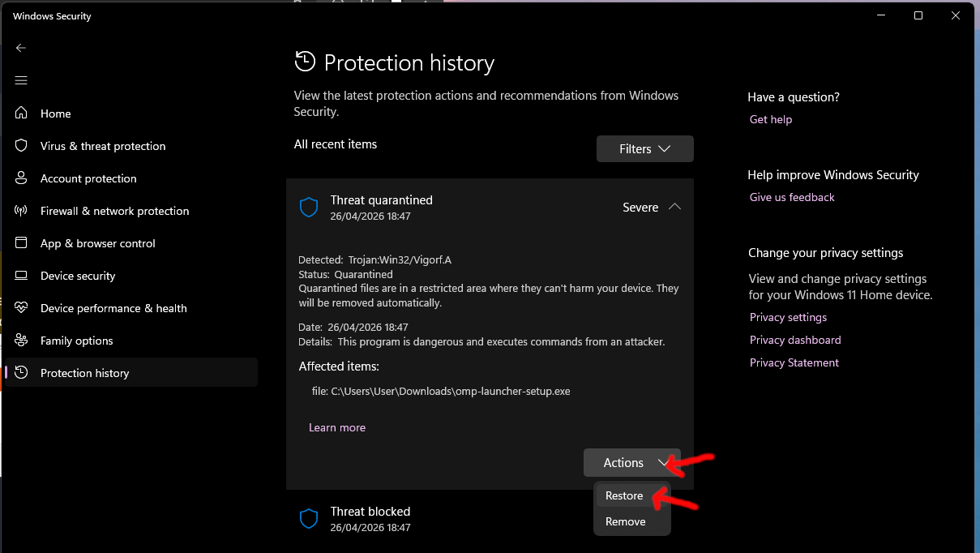
Task: Open App & browser control page
Action: coord(131,243)
